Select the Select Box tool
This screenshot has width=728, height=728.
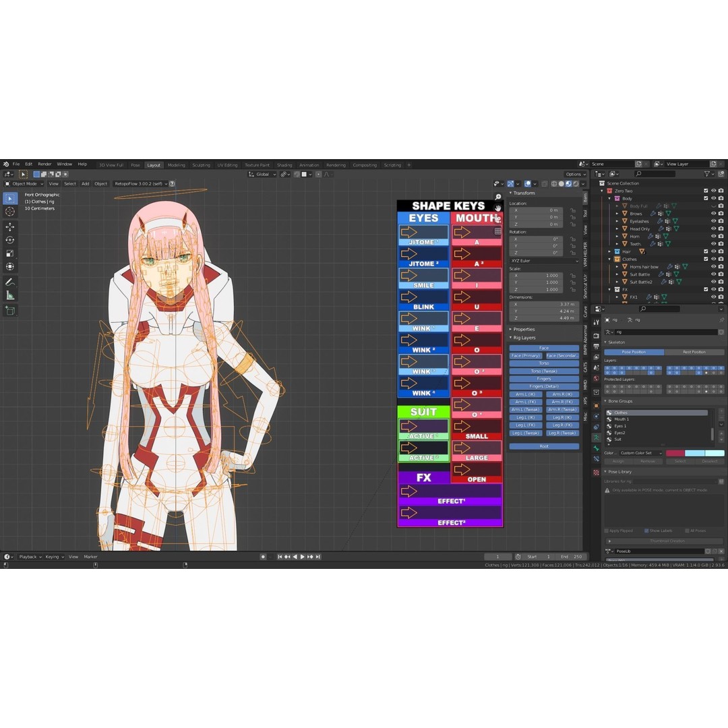point(9,199)
